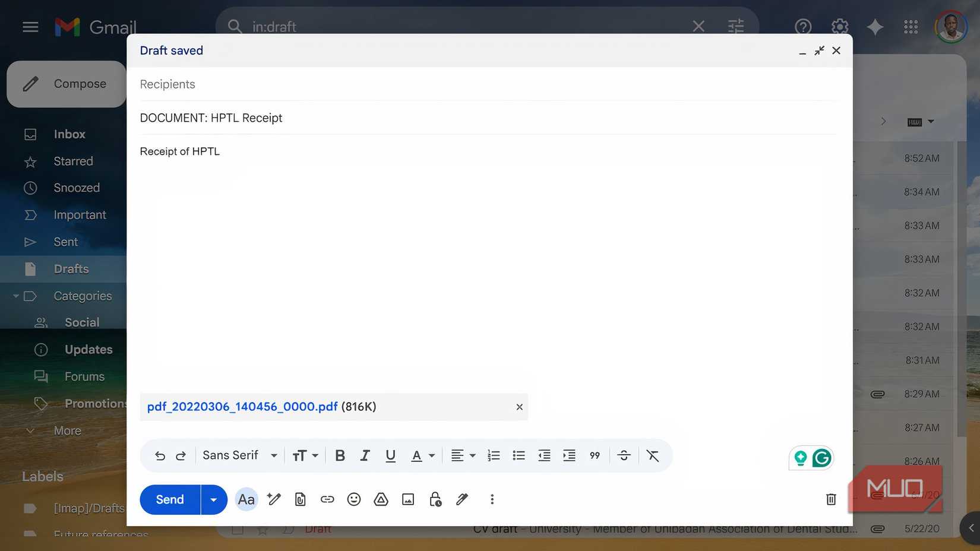
Task: Discard draft with the trash icon
Action: 831,499
